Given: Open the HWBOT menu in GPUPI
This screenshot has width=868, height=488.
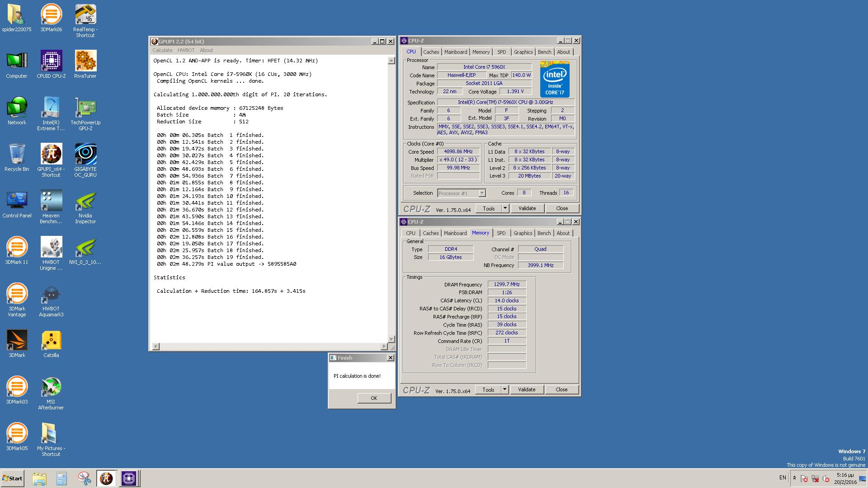Looking at the screenshot, I should click(x=186, y=50).
